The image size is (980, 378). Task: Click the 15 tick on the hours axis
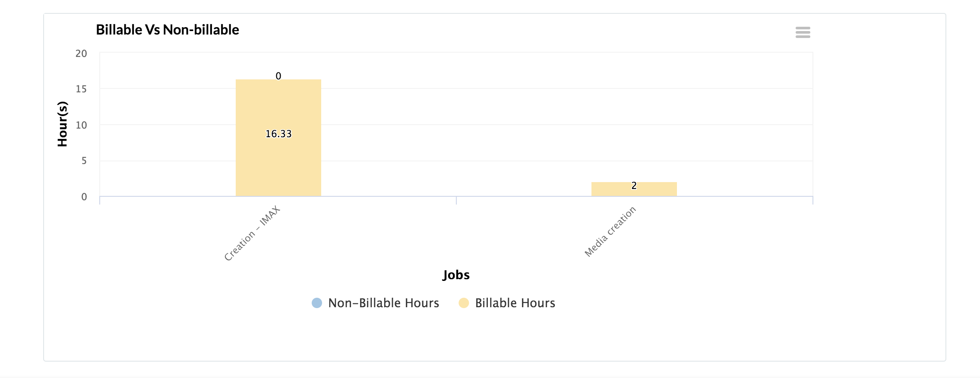81,89
